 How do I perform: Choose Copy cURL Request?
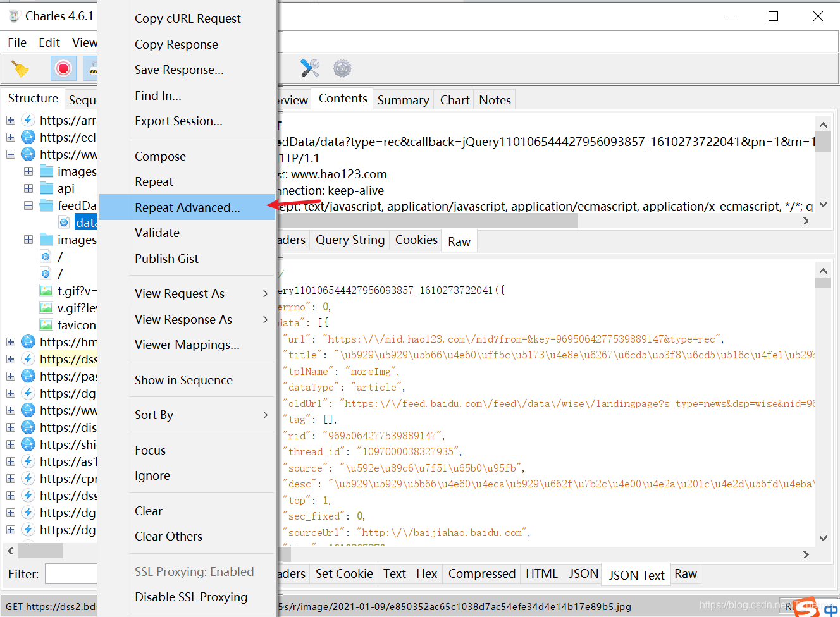click(x=187, y=19)
